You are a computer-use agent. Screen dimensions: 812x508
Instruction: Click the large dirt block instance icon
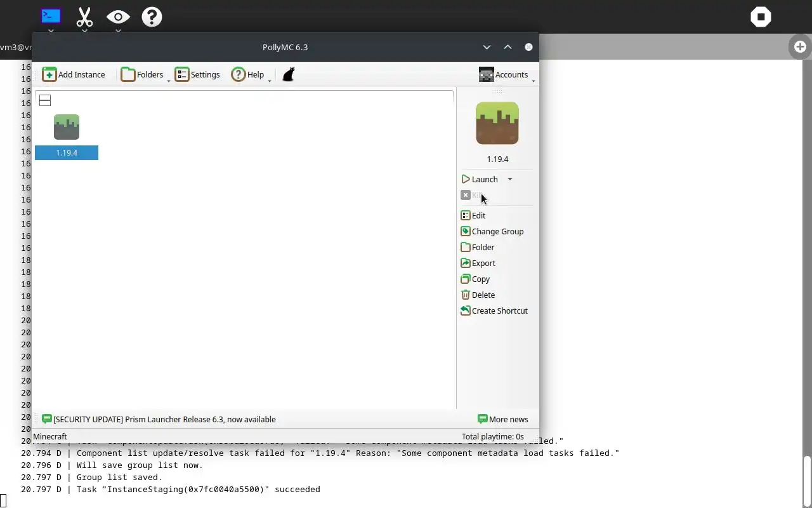pos(497,123)
